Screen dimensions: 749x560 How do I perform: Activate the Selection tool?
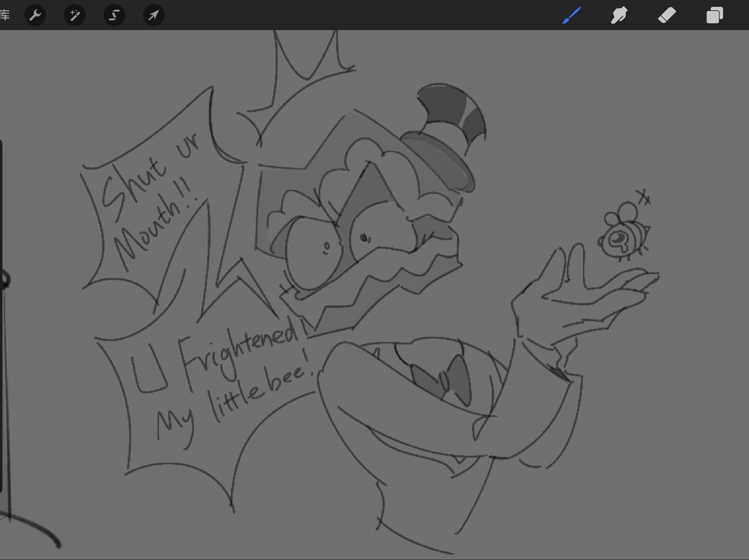click(114, 15)
